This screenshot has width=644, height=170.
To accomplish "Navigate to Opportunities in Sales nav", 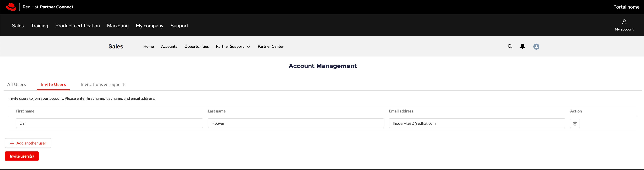I will [x=197, y=46].
